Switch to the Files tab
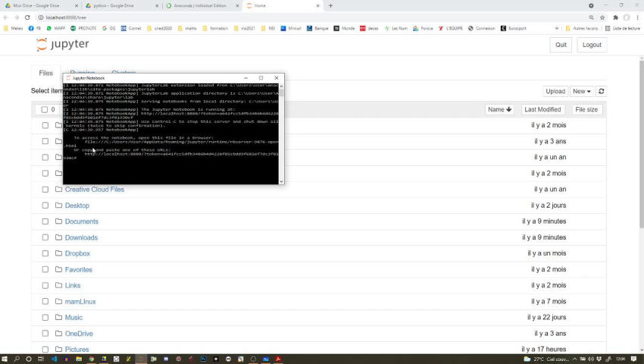This screenshot has width=644, height=364. coord(46,74)
